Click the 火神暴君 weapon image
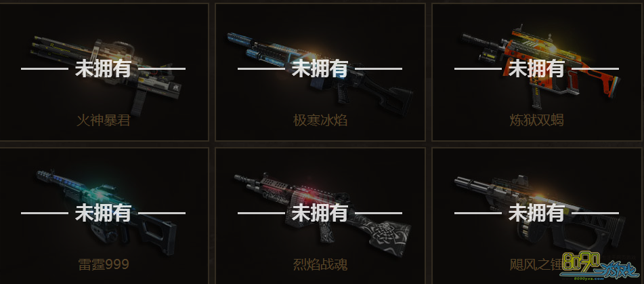Image resolution: width=644 pixels, height=284 pixels. pyautogui.click(x=106, y=75)
